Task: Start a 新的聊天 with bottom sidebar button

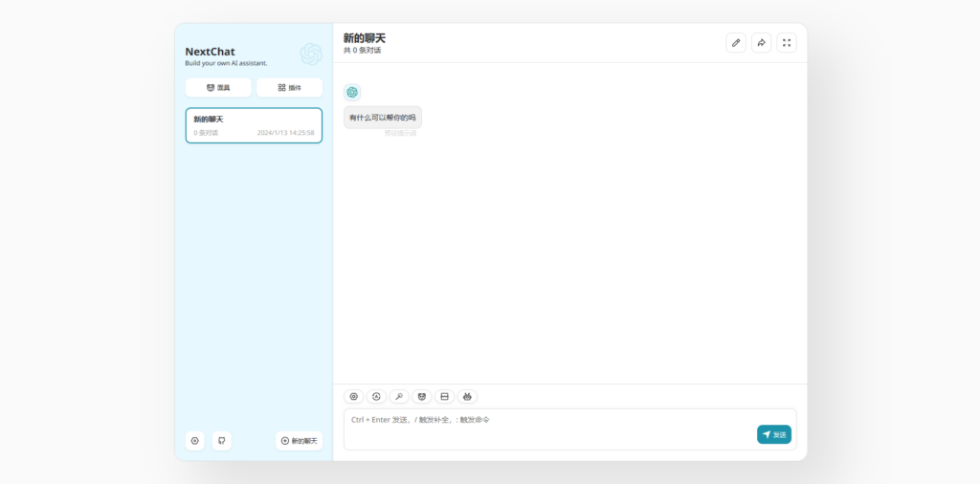Action: (299, 441)
